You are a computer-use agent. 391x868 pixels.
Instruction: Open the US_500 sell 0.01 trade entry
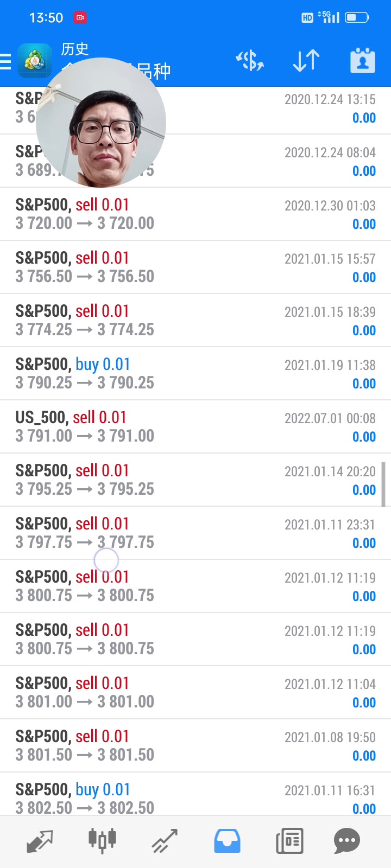(x=195, y=426)
